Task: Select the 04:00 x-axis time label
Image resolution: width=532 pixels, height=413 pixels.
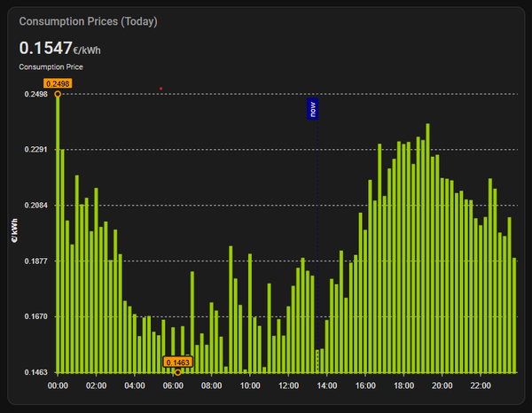Action: (x=135, y=386)
